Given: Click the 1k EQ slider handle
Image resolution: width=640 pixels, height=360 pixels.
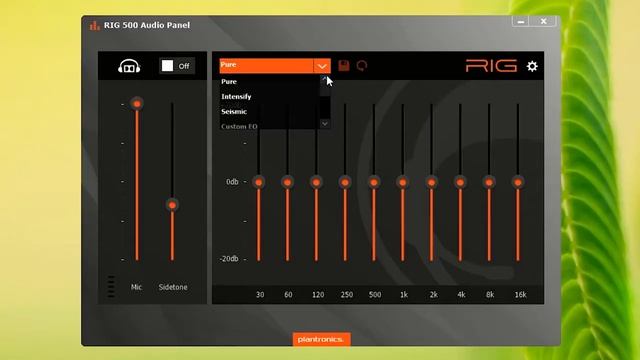Looking at the screenshot, I should tap(402, 182).
